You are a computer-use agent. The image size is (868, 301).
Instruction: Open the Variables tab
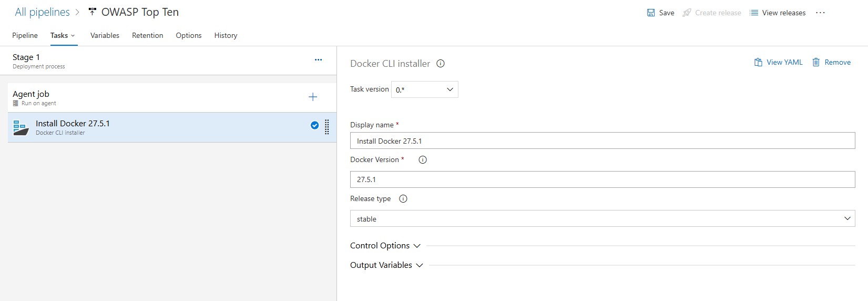(105, 35)
